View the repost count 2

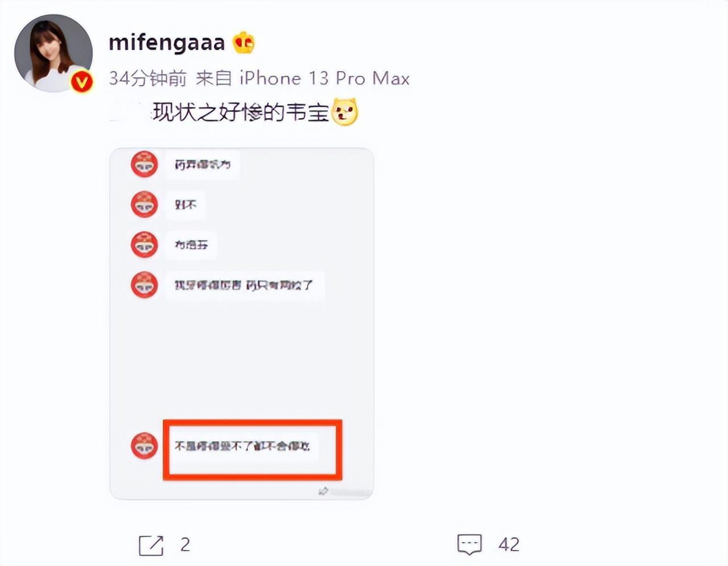pyautogui.click(x=185, y=544)
